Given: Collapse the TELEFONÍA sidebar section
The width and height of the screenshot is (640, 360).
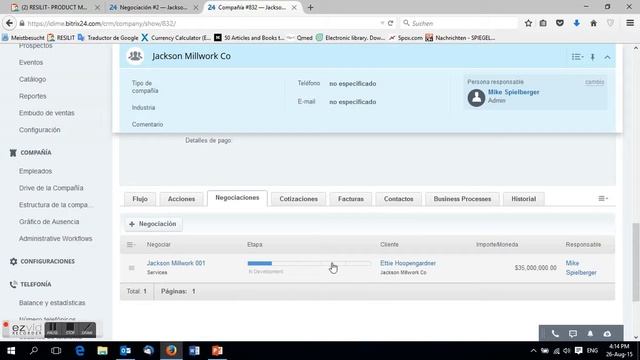Looking at the screenshot, I should tap(36, 284).
